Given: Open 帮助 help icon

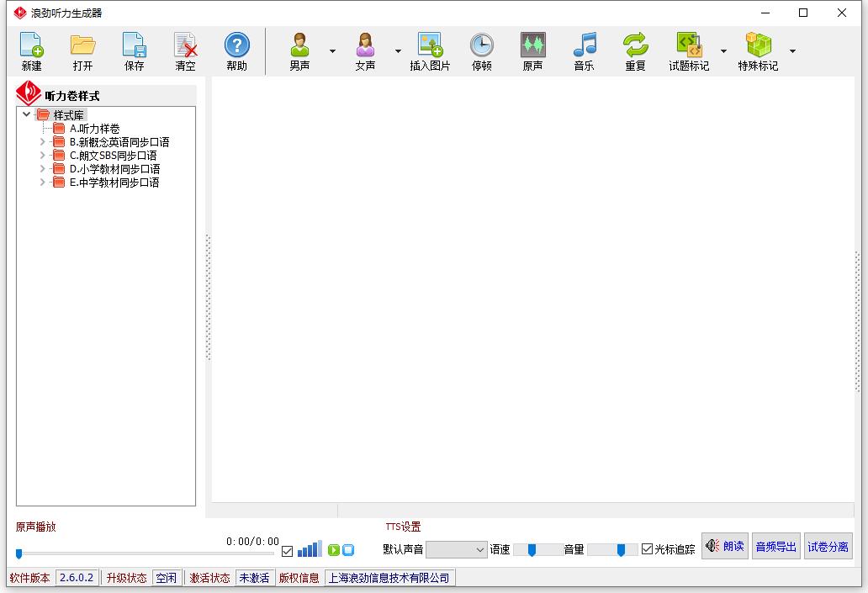Looking at the screenshot, I should click(237, 45).
